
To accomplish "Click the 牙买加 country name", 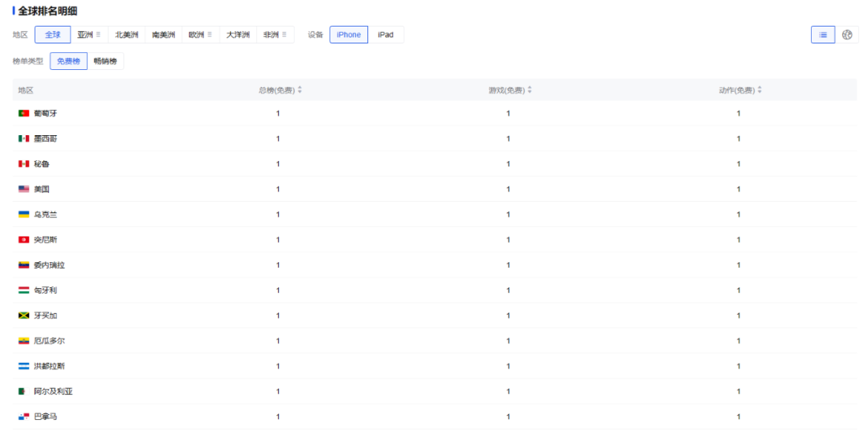I will click(x=45, y=315).
